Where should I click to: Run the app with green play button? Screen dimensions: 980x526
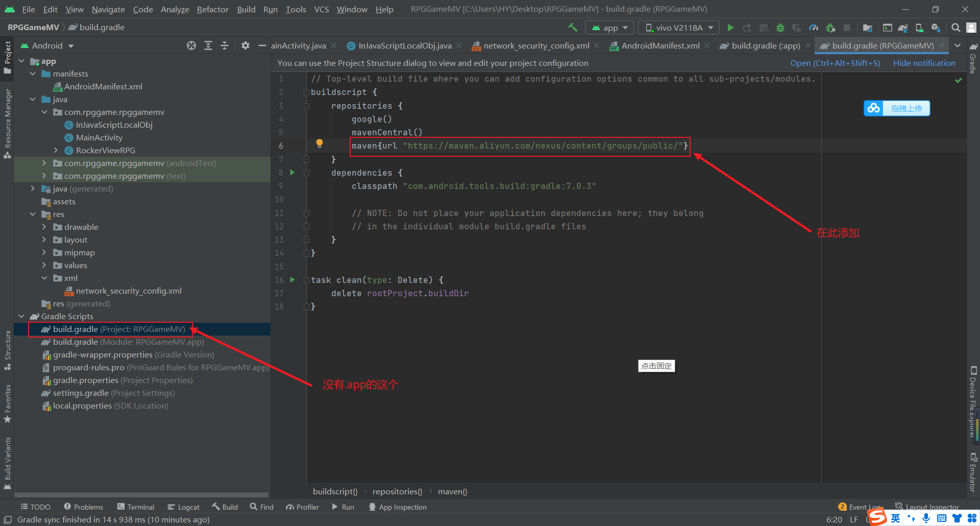[730, 28]
